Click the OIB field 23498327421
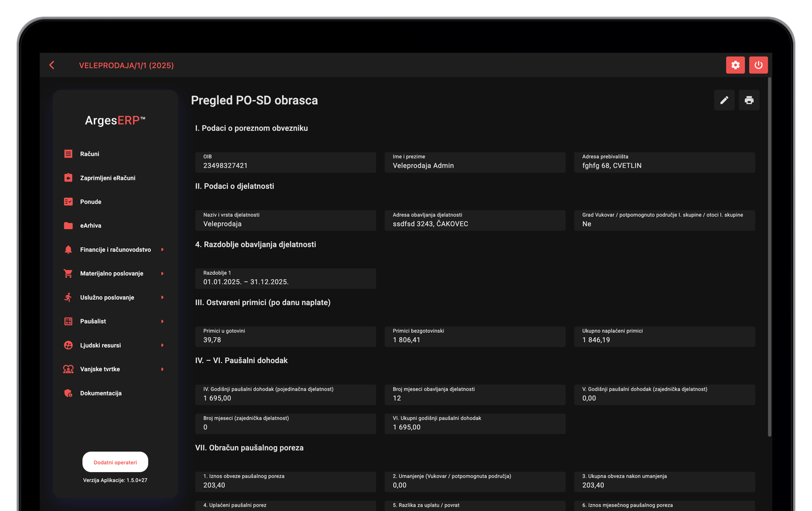Screen dimensions: 812x511 (285, 162)
